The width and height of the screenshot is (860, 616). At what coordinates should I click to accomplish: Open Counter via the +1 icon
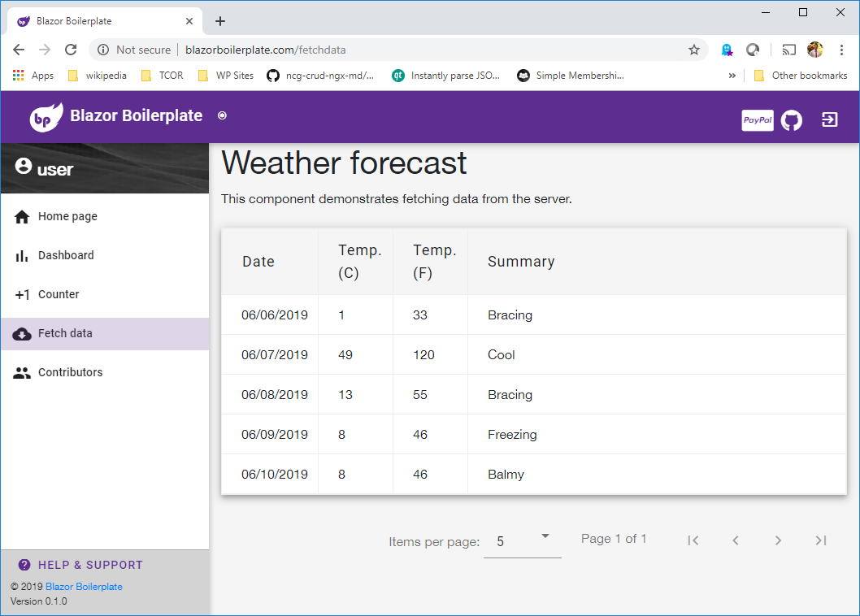click(x=22, y=294)
